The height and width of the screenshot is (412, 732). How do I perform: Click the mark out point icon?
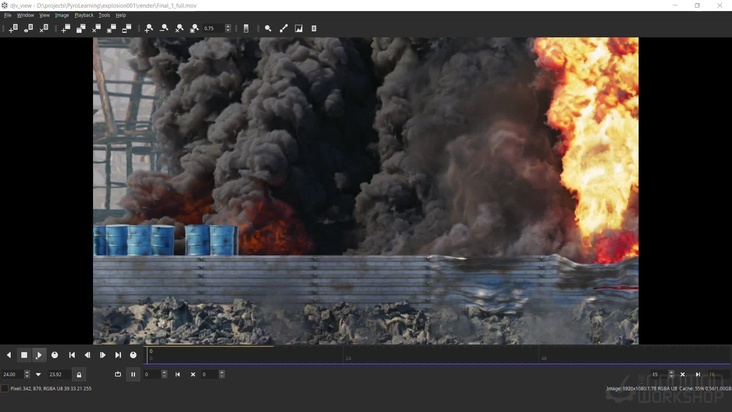[x=698, y=374]
